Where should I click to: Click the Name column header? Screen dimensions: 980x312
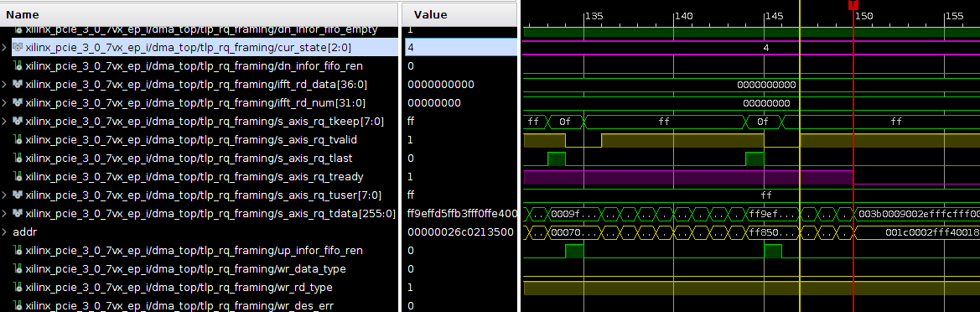tap(199, 14)
